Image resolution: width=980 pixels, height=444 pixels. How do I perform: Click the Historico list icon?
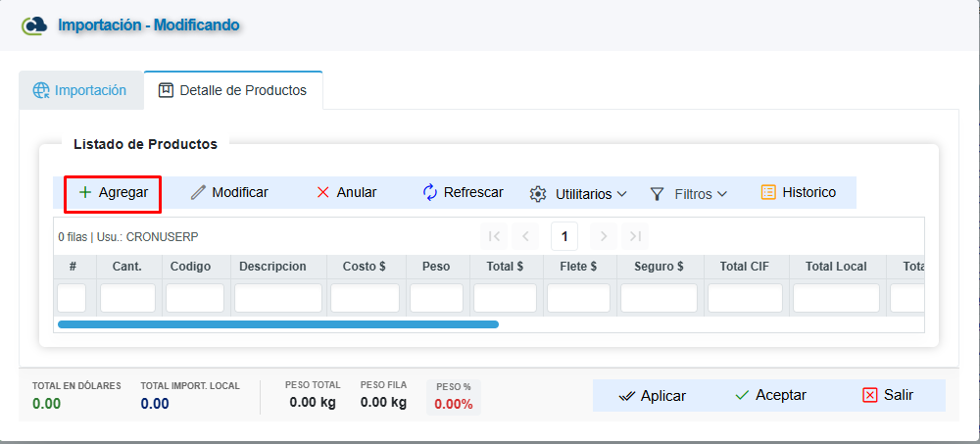[x=768, y=193]
